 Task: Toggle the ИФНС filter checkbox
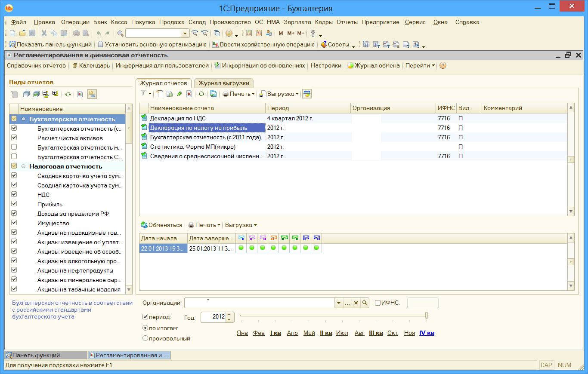point(378,303)
